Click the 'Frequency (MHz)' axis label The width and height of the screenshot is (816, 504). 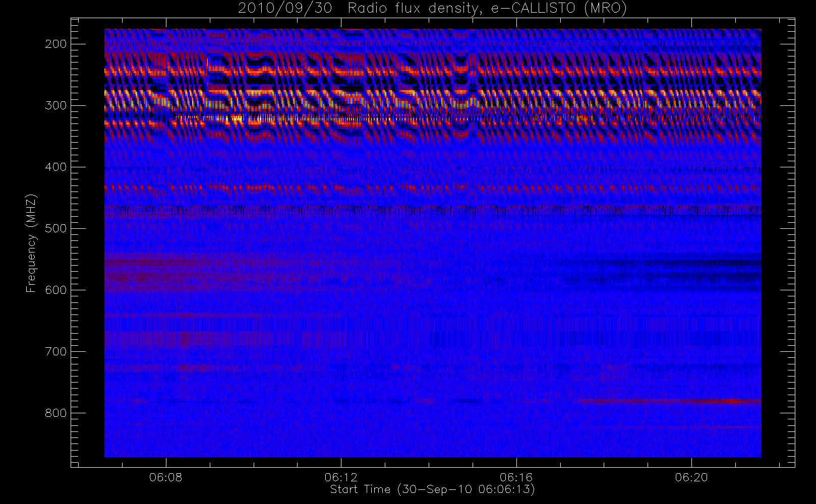pyautogui.click(x=31, y=243)
